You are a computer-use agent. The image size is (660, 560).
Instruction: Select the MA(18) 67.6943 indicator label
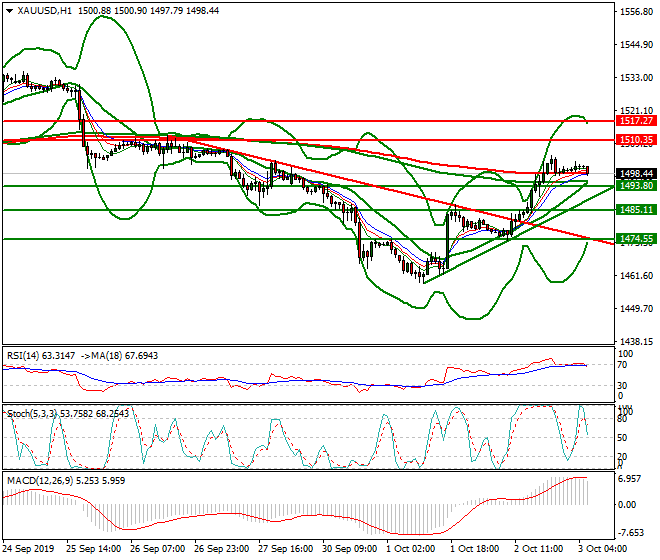(124, 356)
